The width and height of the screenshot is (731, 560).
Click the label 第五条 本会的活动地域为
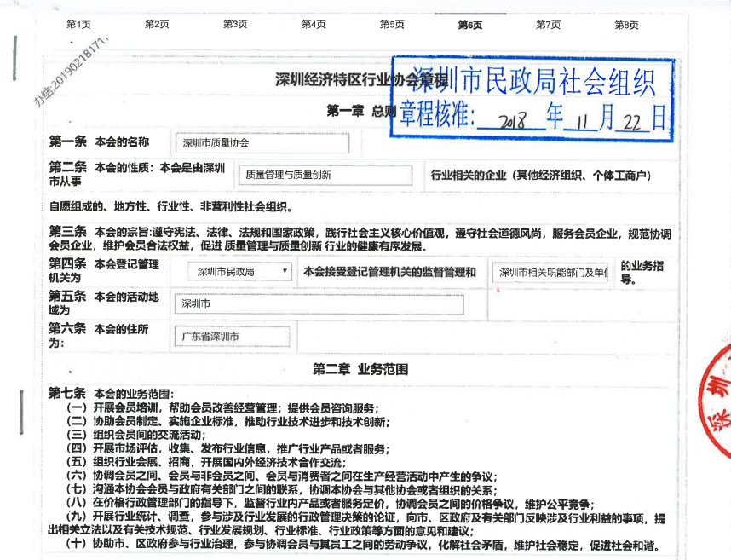[104, 303]
